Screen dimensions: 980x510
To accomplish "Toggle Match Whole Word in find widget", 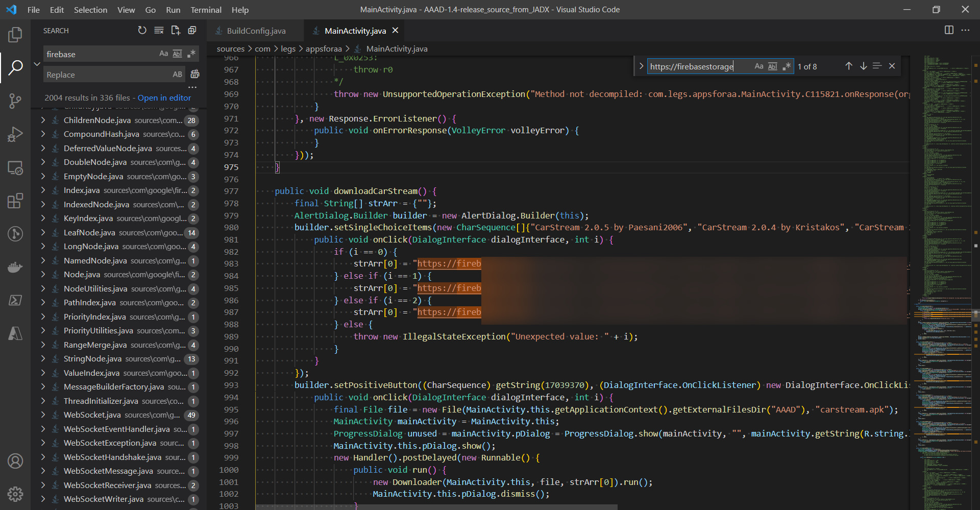I will tap(772, 66).
